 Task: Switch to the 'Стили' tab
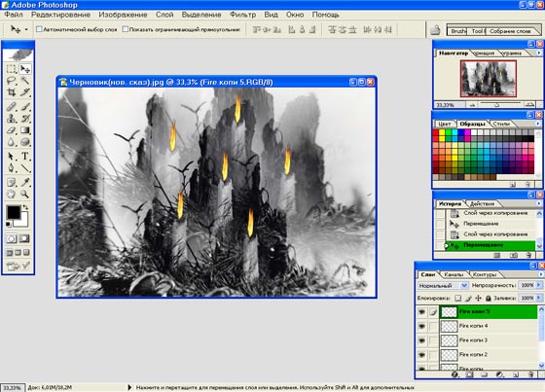tap(501, 124)
